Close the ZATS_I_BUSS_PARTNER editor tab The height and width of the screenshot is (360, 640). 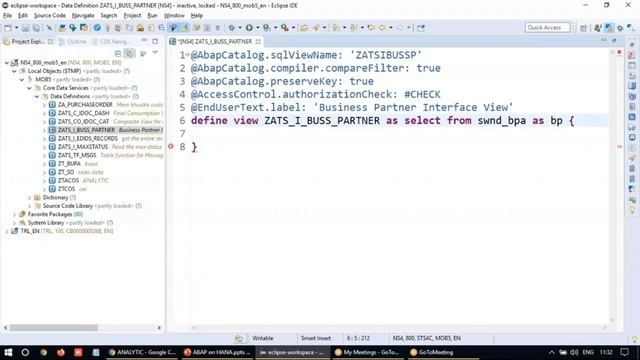pyautogui.click(x=258, y=42)
